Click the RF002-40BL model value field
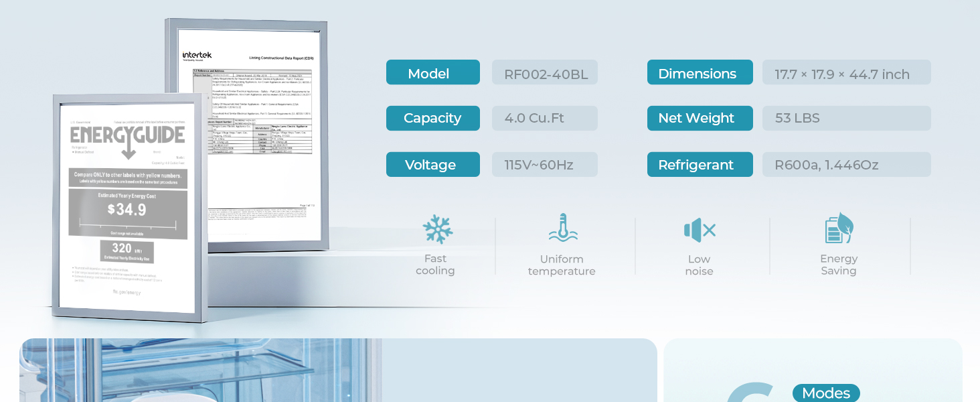The height and width of the screenshot is (402, 980). click(x=545, y=72)
